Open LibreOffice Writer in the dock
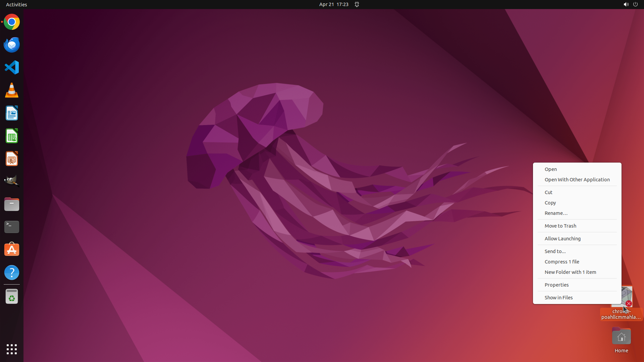This screenshot has height=362, width=644. point(12,113)
